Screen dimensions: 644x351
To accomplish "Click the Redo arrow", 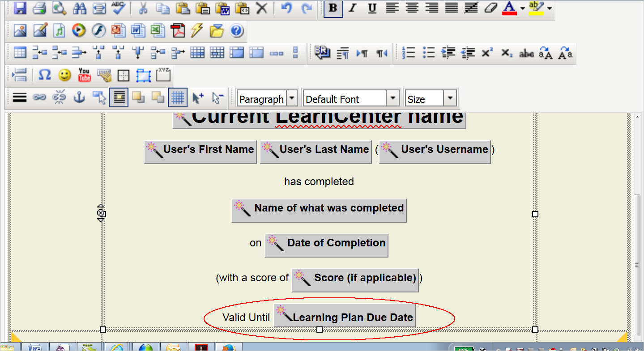I will pos(307,8).
